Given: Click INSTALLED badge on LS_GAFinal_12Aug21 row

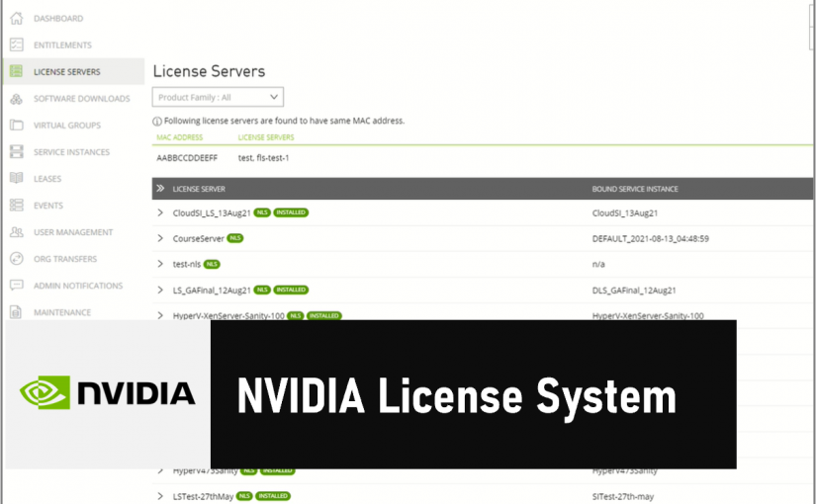Looking at the screenshot, I should [x=291, y=290].
